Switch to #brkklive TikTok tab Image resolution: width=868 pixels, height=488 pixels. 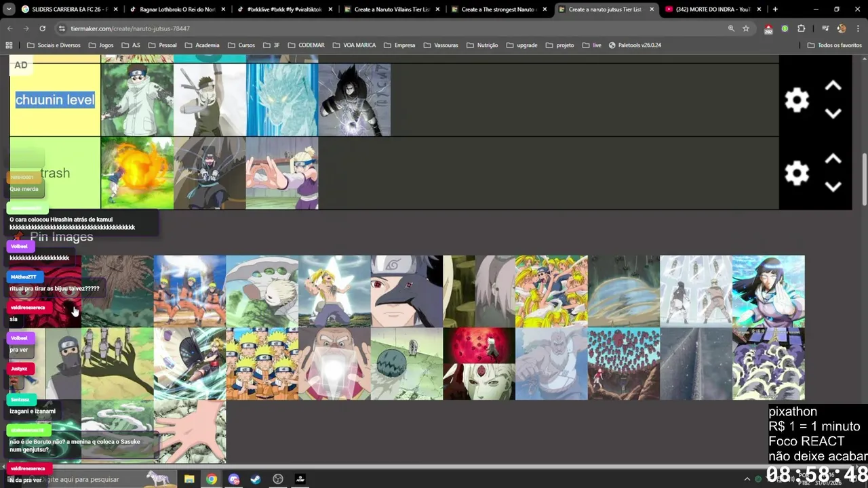point(285,9)
